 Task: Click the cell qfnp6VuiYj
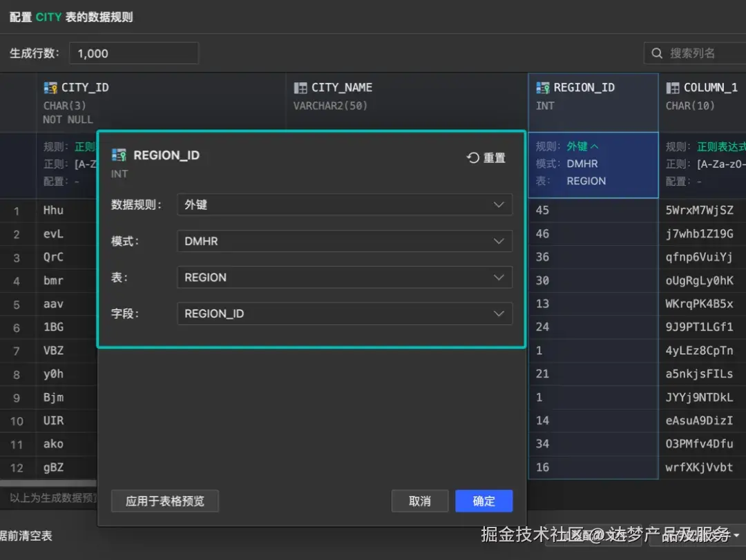[702, 257]
